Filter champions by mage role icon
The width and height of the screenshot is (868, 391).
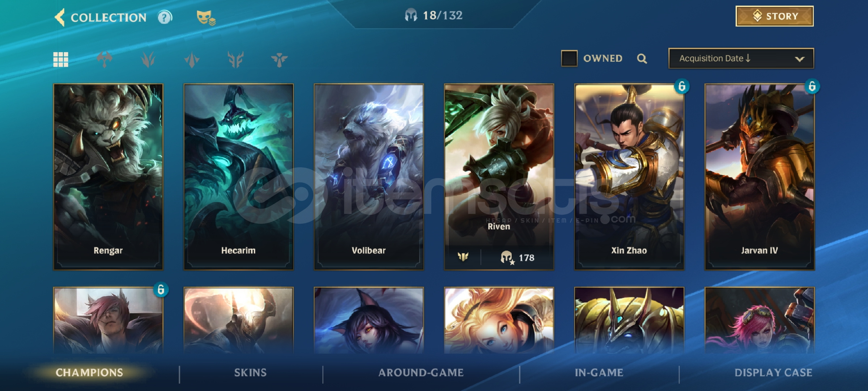(148, 59)
